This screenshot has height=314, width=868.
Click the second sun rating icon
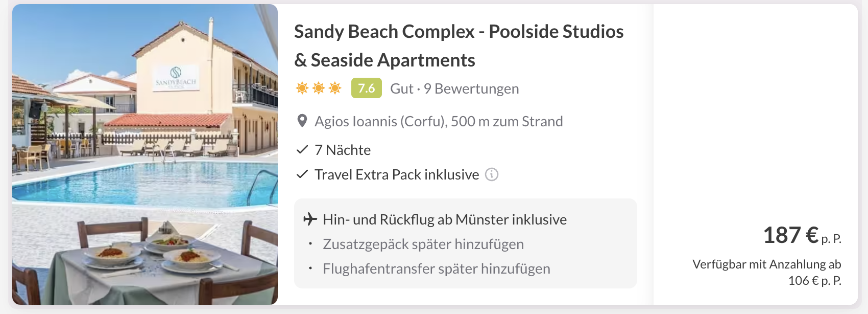pyautogui.click(x=319, y=88)
